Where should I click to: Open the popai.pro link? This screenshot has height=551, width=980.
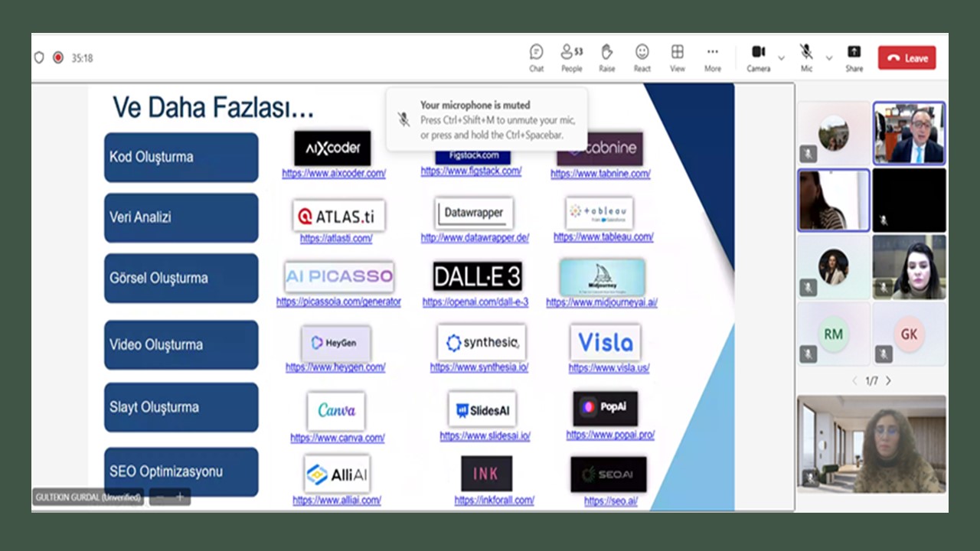coord(610,435)
